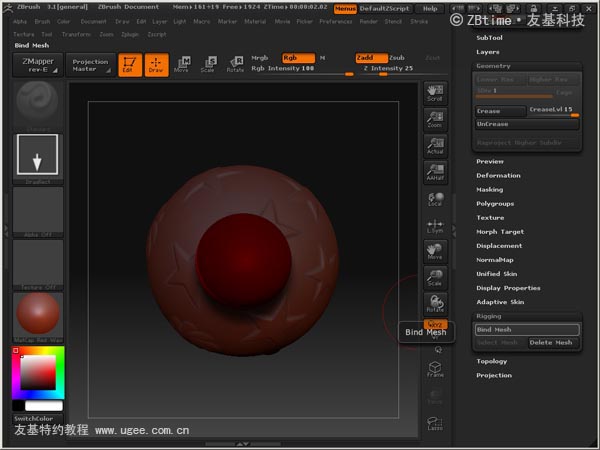The image size is (600, 450).
Task: Activate the Draw mode button
Action: coord(156,65)
